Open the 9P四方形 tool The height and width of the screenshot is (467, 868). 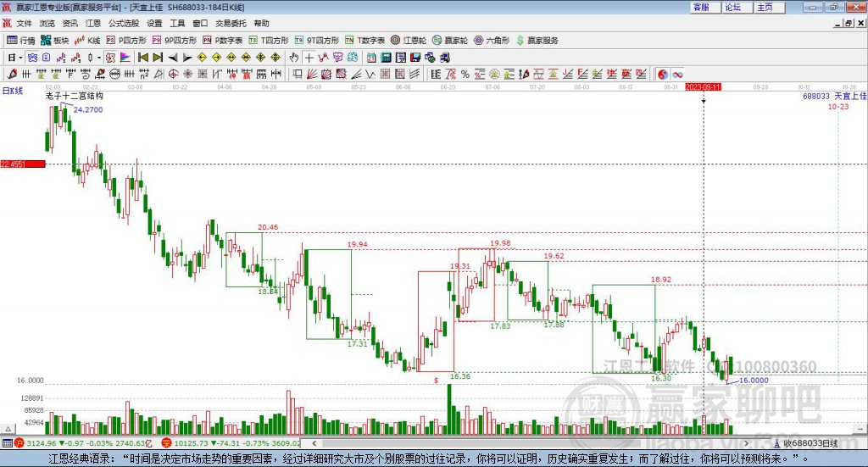(x=175, y=41)
